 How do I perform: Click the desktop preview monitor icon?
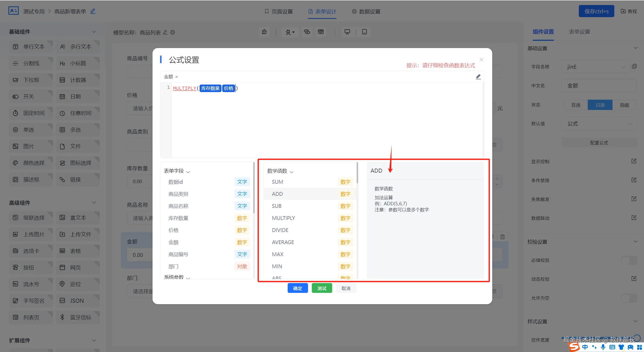pos(347,32)
